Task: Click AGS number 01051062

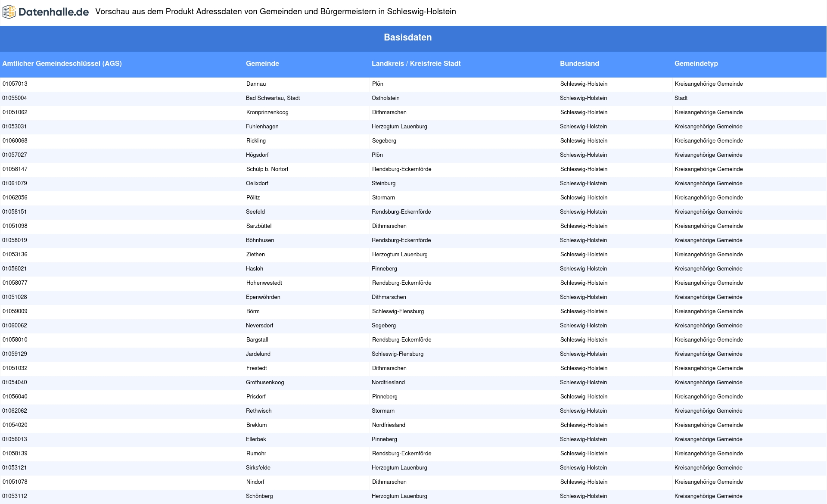Action: click(x=15, y=112)
